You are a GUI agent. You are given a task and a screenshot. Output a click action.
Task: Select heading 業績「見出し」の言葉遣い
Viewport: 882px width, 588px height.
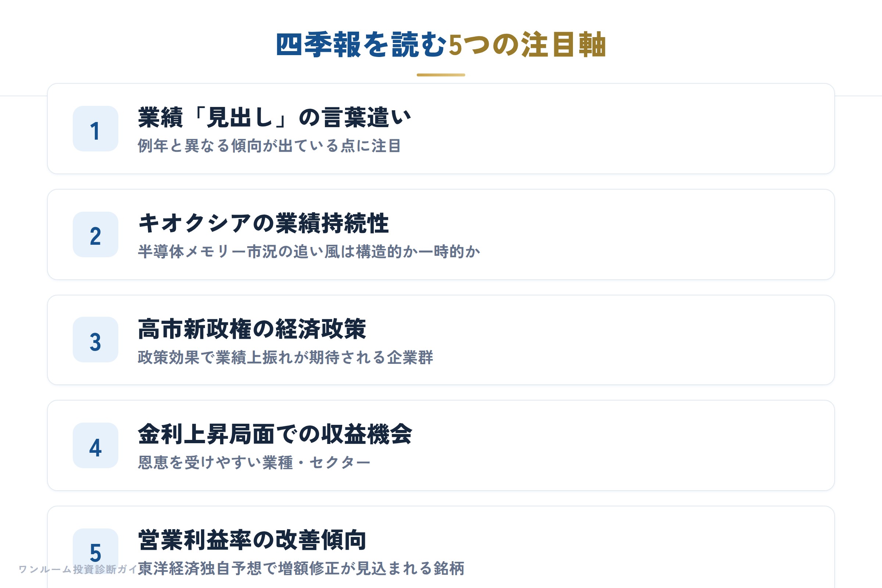tap(275, 117)
